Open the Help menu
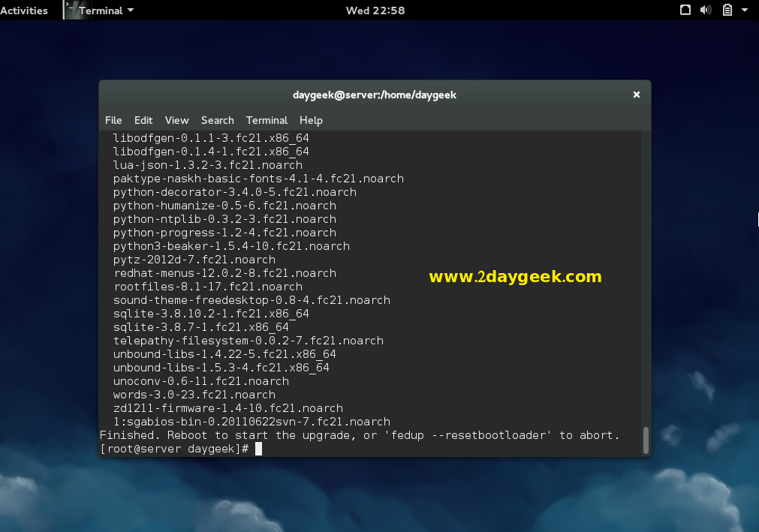 click(x=311, y=120)
